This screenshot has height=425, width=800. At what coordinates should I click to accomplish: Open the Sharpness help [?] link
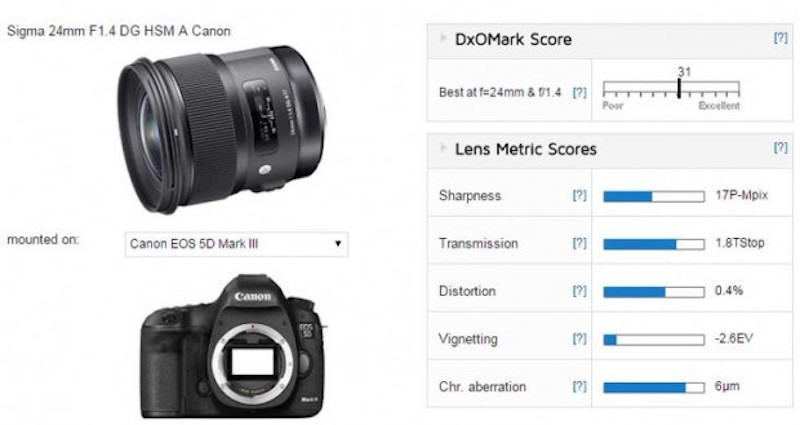point(579,195)
